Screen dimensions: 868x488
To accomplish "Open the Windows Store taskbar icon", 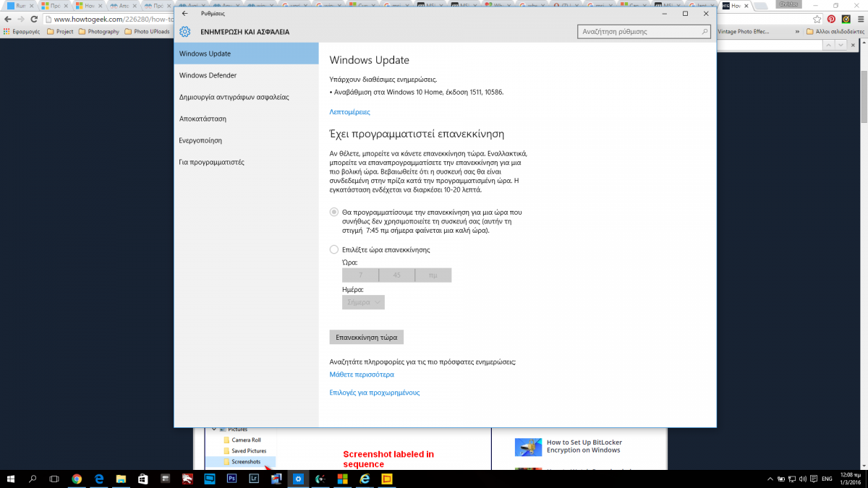I will (x=142, y=479).
